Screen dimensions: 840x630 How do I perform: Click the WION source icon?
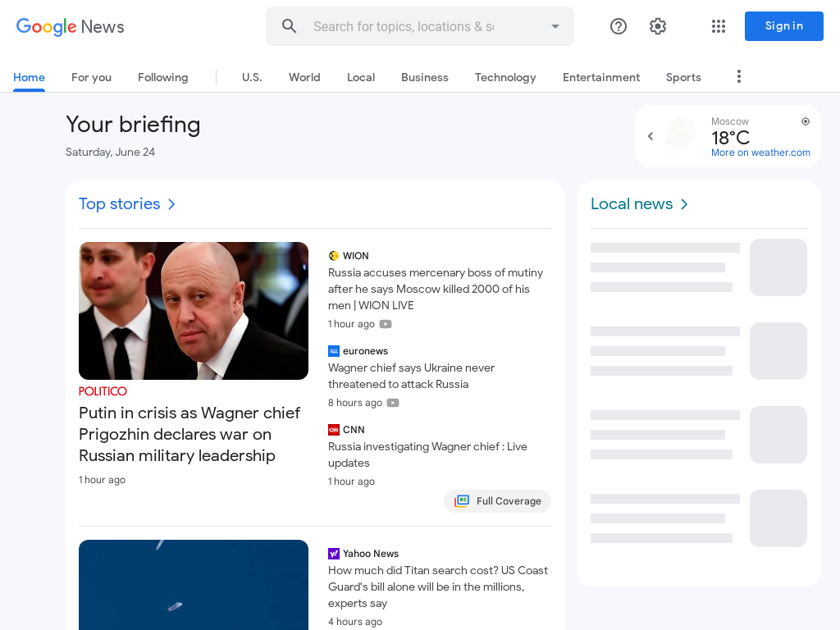click(334, 256)
